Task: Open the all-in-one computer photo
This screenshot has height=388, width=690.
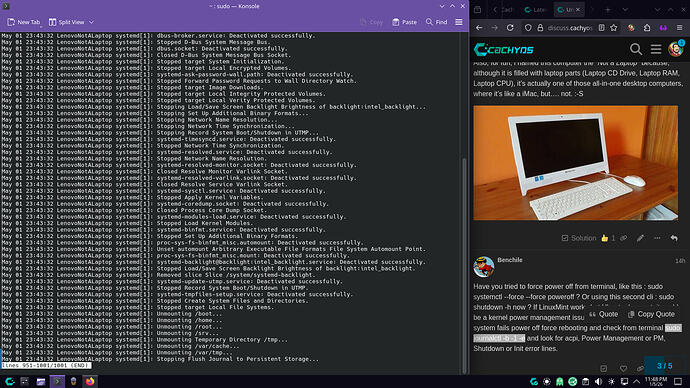Action: (x=576, y=163)
